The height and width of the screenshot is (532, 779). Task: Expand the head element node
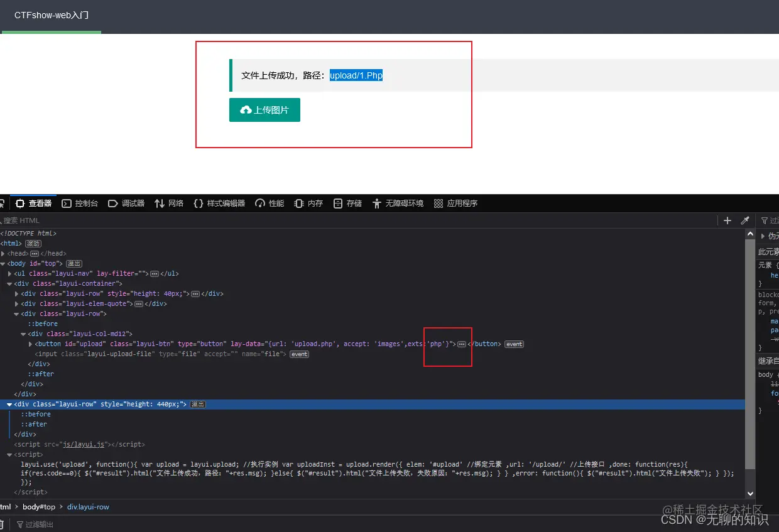3,254
